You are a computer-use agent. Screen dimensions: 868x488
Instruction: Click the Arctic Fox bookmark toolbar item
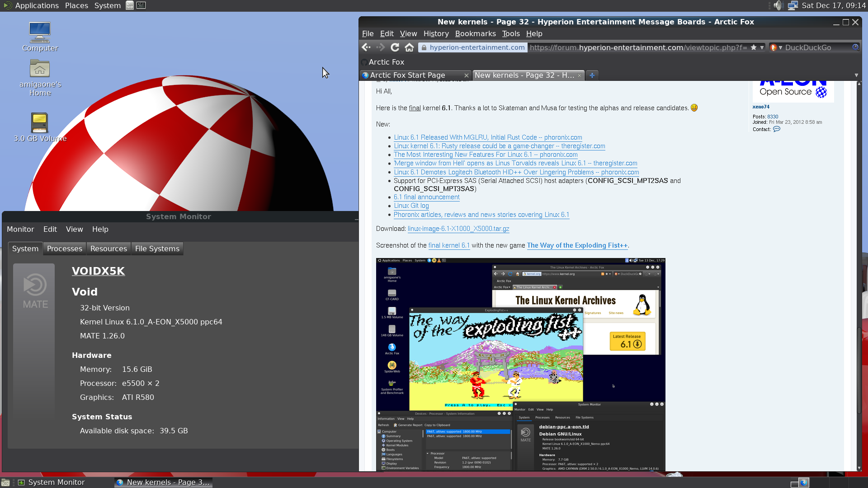(x=382, y=62)
